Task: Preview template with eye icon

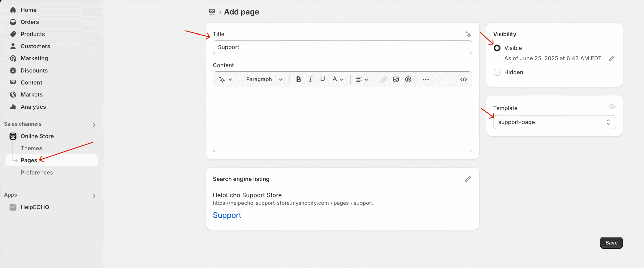Action: [x=612, y=107]
